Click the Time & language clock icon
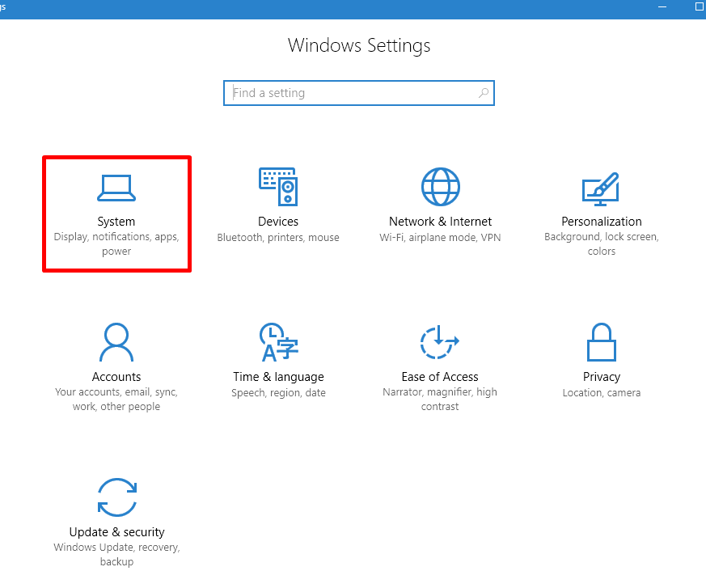Screen dimensions: 706x588 (x=278, y=342)
